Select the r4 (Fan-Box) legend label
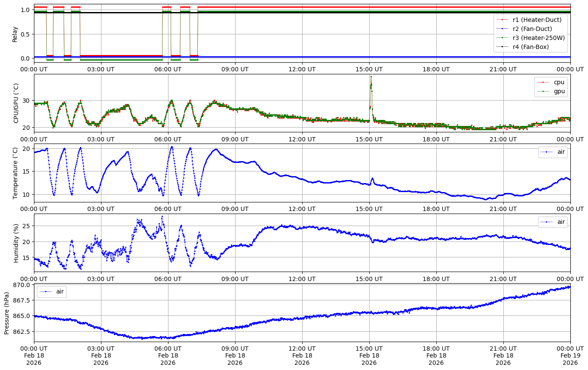The width and height of the screenshot is (588, 370). 530,47
